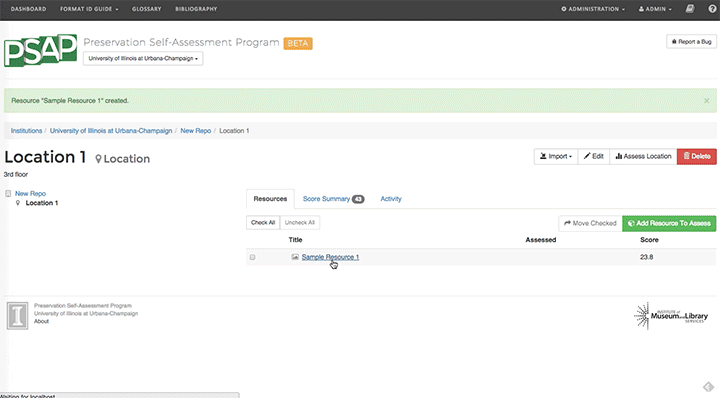Follow the Institutions breadcrumb link
720x398 pixels.
click(x=27, y=131)
